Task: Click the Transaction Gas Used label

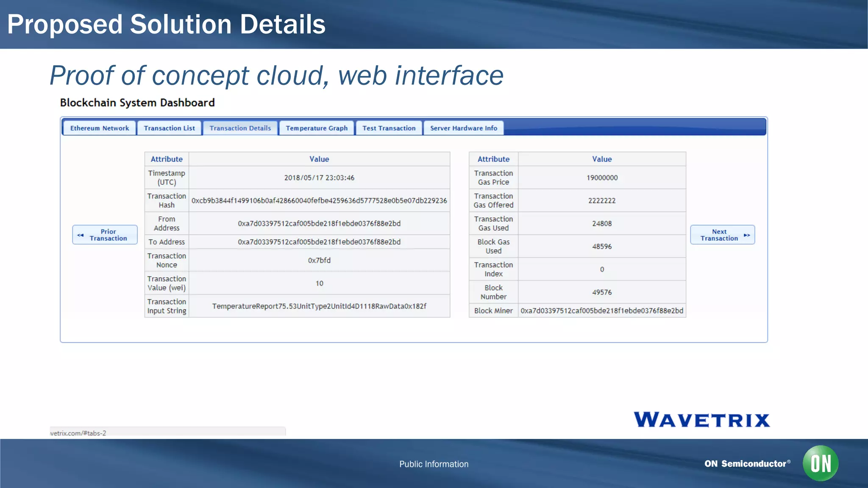Action: click(x=493, y=223)
